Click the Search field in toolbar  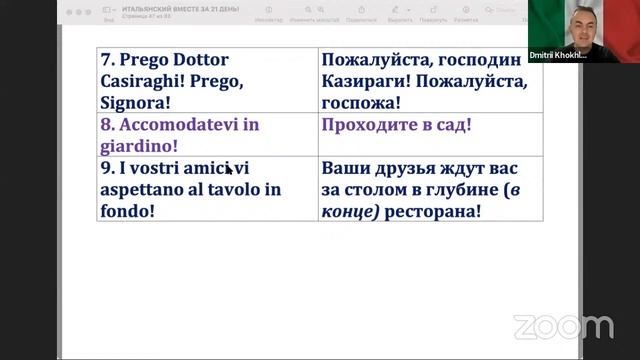click(504, 10)
